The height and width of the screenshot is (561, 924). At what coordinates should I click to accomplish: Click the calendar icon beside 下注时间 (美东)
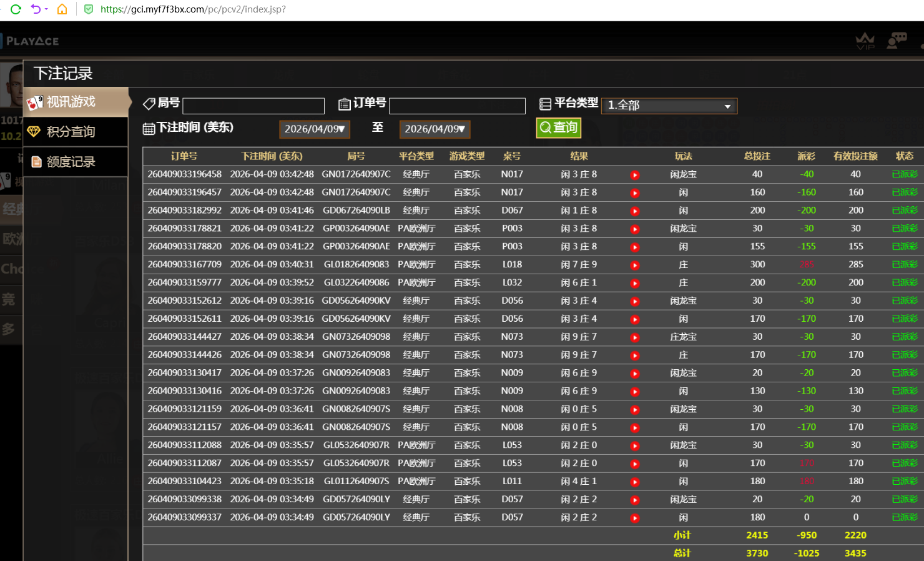[x=149, y=128]
